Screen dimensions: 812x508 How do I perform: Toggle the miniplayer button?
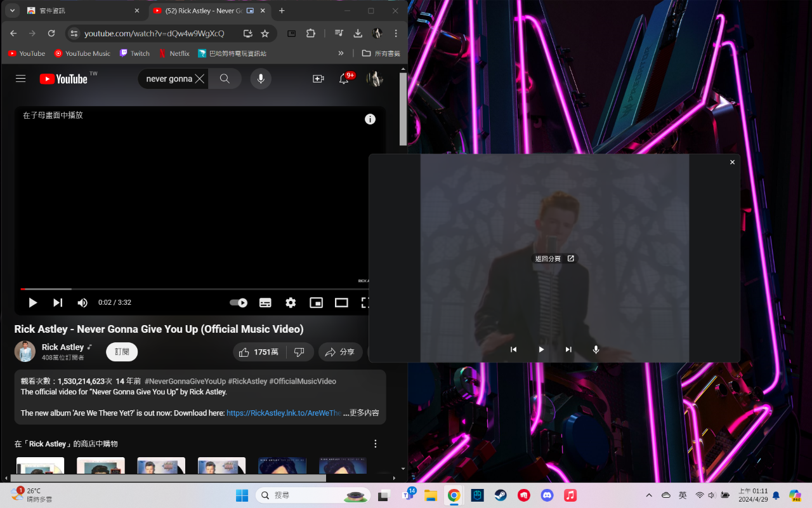(316, 303)
